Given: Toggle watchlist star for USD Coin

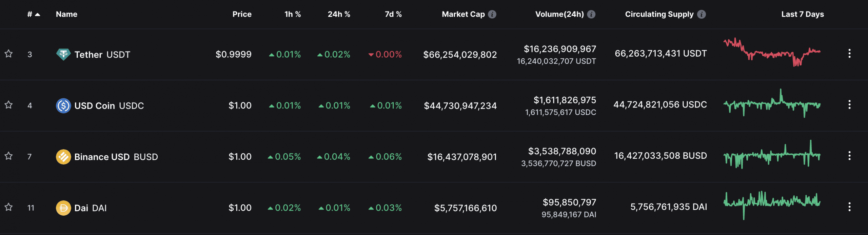Looking at the screenshot, I should 8,105.
